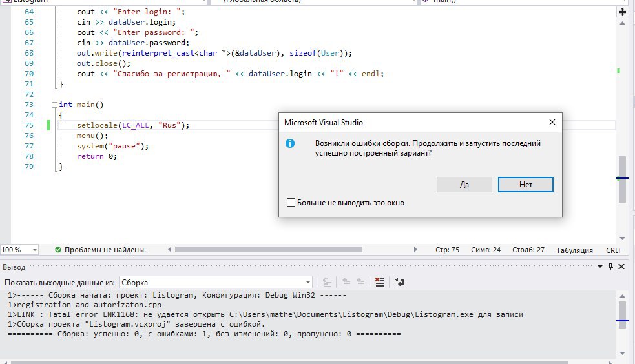The height and width of the screenshot is (364, 635).
Task: Click the split editor window handle
Action: pyautogui.click(x=623, y=12)
